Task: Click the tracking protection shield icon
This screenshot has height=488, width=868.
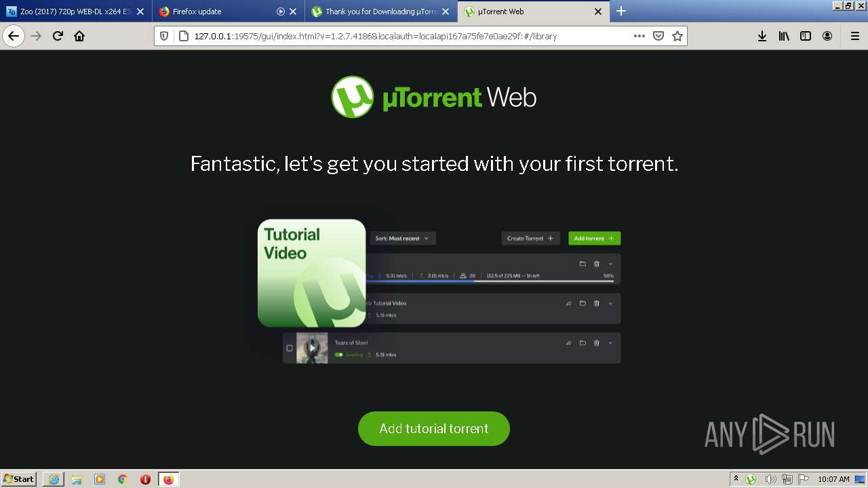Action: click(x=165, y=36)
